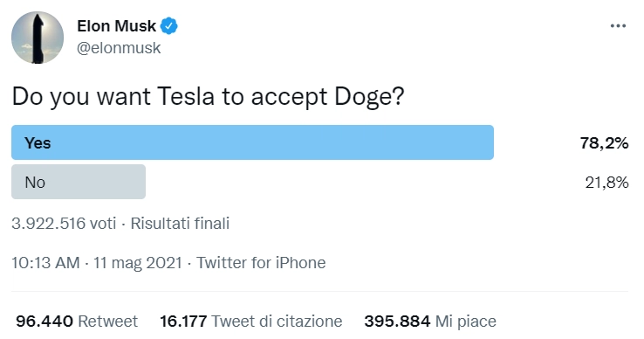
Task: View the 16.177 Tweet di citazione
Action: point(251,322)
